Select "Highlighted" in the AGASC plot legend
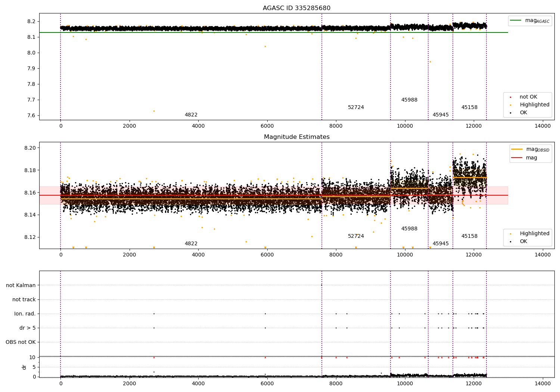 point(534,105)
